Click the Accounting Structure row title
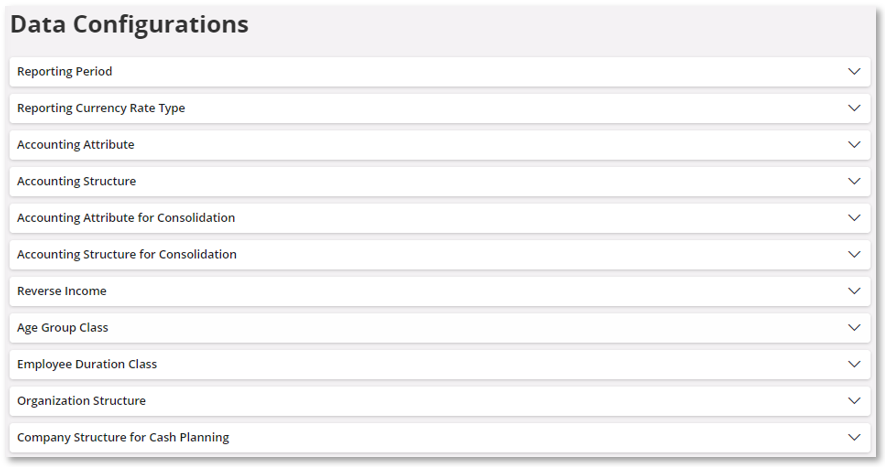 coord(77,181)
